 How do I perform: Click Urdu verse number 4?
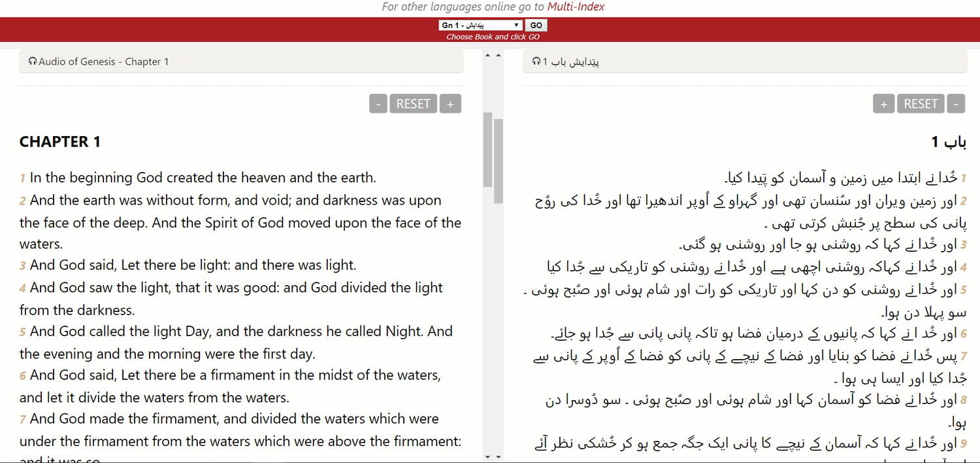pos(964,268)
